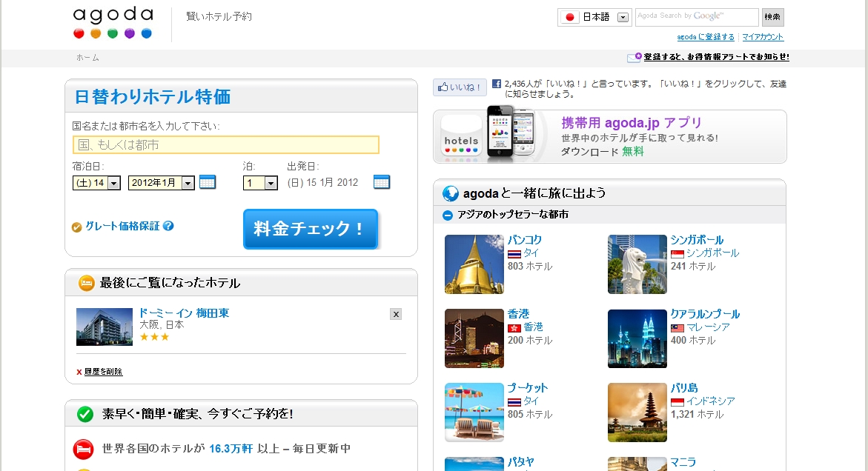868x471 pixels.
Task: Click the 検索 search button
Action: pyautogui.click(x=773, y=17)
